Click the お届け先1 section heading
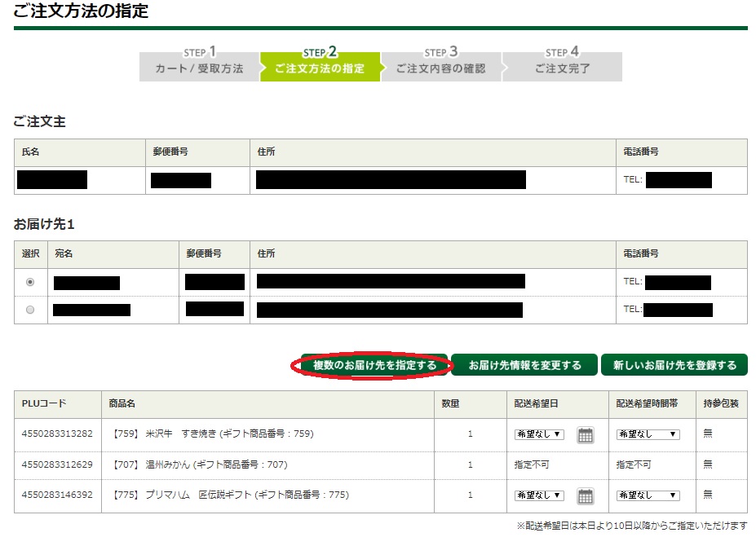Viewport: 756px width, 537px height. coord(44,224)
